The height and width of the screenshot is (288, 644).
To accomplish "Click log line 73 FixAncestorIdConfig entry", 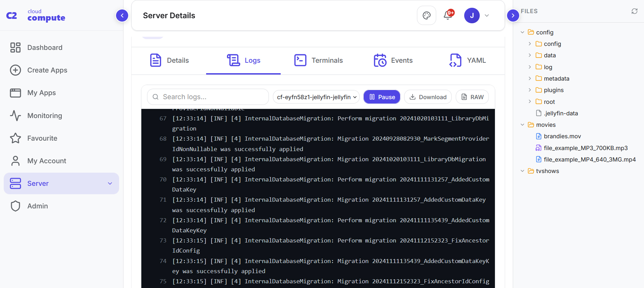I will [331, 246].
